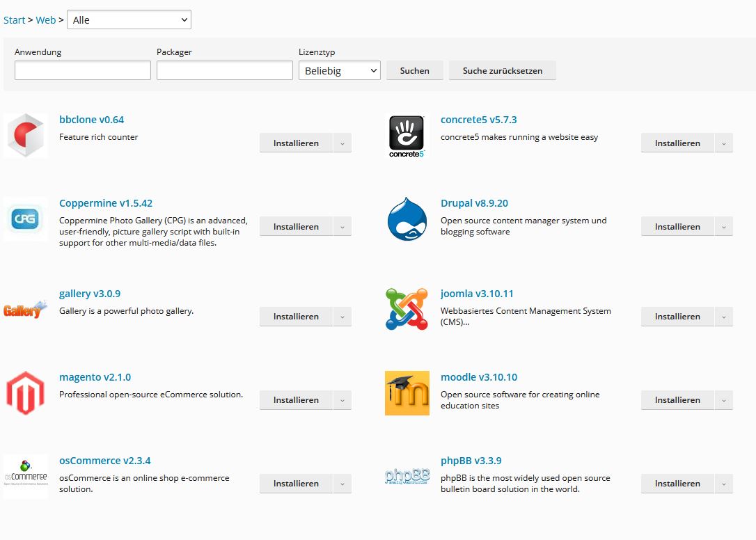Install joomla via Installieren button

[x=677, y=317]
